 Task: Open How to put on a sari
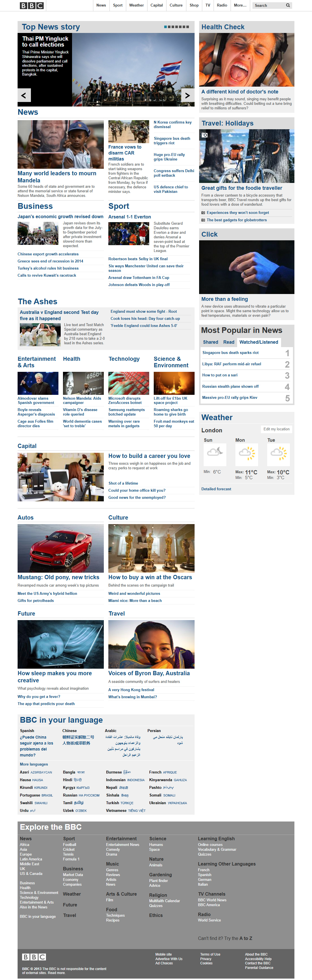(x=220, y=375)
